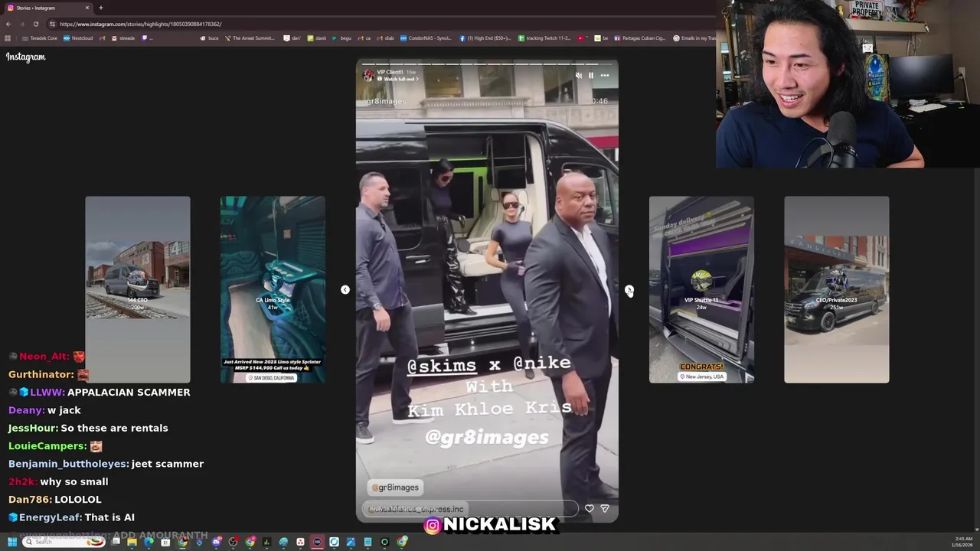This screenshot has width=980, height=551.
Task: Open the Nextcloud bookmark
Action: point(78,38)
